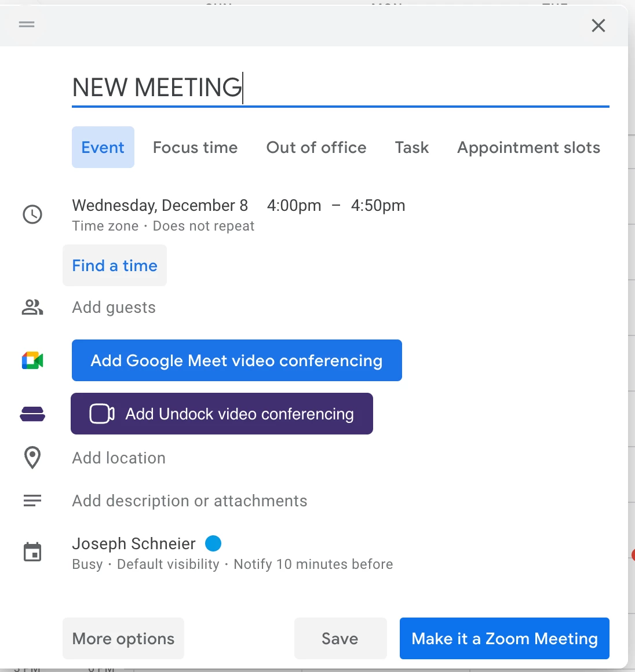The height and width of the screenshot is (672, 635).
Task: Click the drag handle icon at dialog top
Action: [27, 24]
